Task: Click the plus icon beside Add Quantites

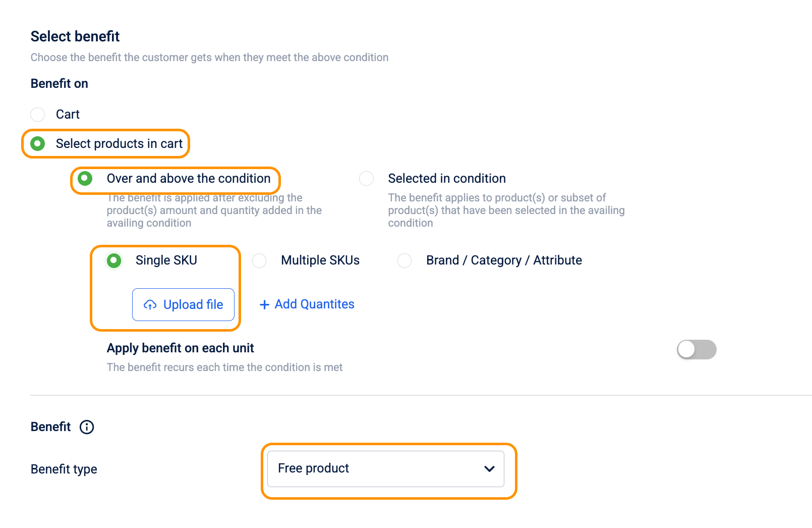Action: coord(264,304)
